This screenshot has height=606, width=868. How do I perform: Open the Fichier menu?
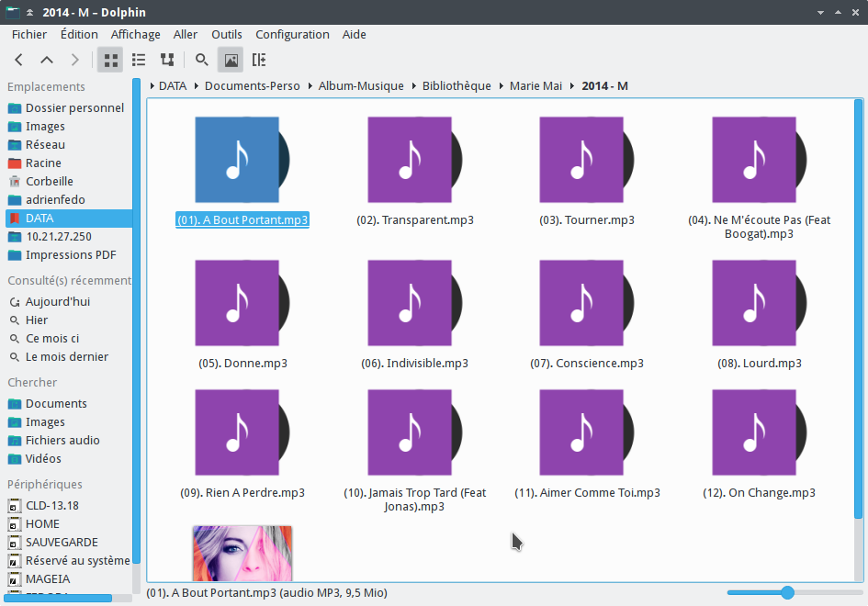(29, 34)
